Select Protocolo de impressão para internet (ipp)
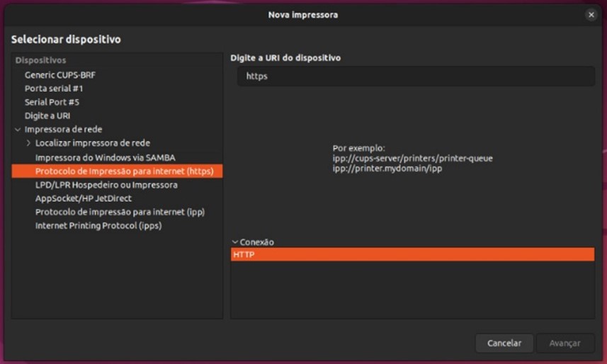The height and width of the screenshot is (364, 607). (120, 212)
